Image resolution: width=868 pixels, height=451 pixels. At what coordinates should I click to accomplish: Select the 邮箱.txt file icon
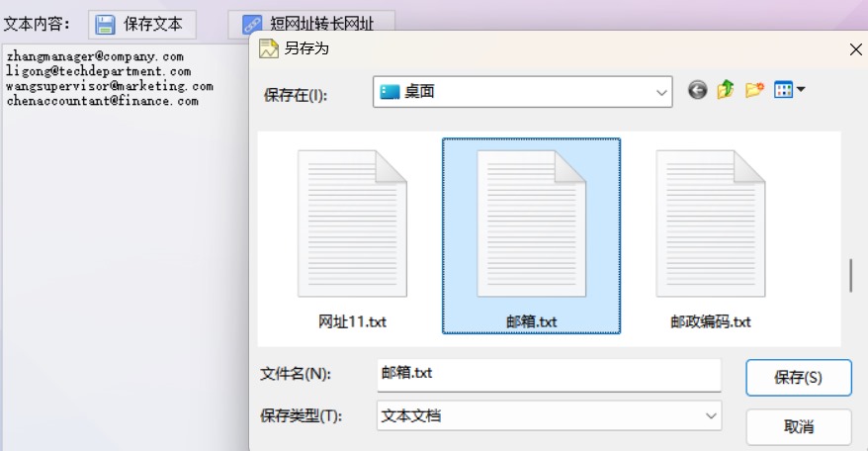[531, 224]
